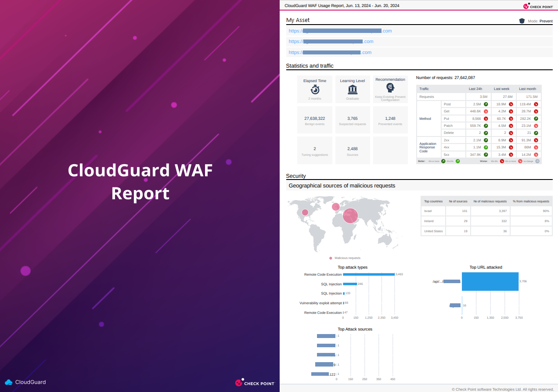Click the Recommendation head icon

390,88
